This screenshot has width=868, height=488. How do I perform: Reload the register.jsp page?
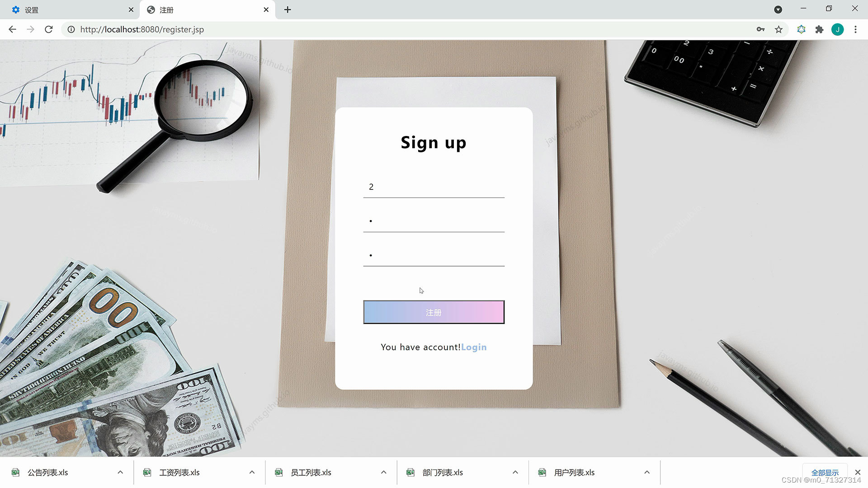tap(49, 29)
